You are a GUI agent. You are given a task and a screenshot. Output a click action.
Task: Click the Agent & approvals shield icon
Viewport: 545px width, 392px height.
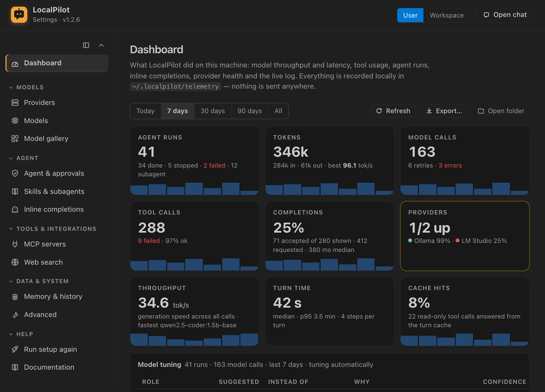coord(15,173)
